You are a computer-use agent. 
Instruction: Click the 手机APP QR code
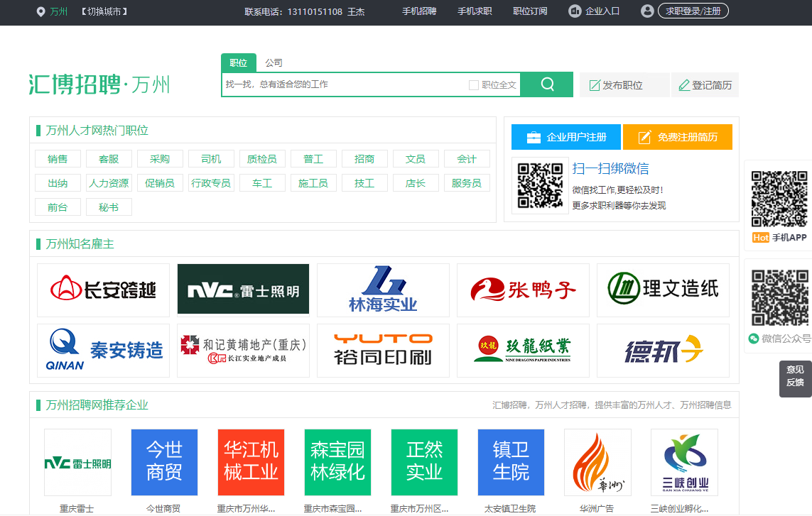click(x=779, y=199)
